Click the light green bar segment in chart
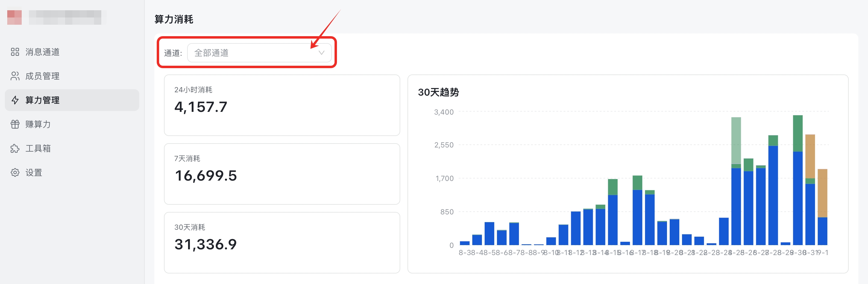 (736, 141)
